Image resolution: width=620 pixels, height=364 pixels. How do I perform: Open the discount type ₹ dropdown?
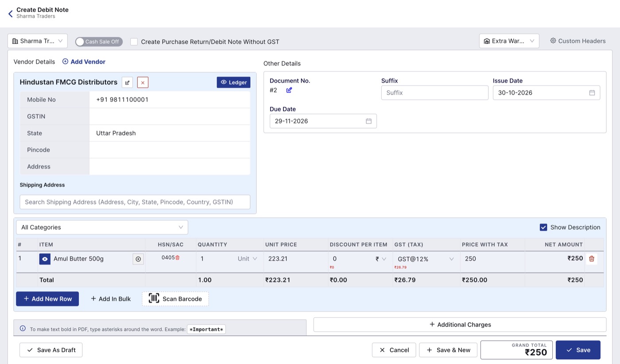tap(381, 259)
